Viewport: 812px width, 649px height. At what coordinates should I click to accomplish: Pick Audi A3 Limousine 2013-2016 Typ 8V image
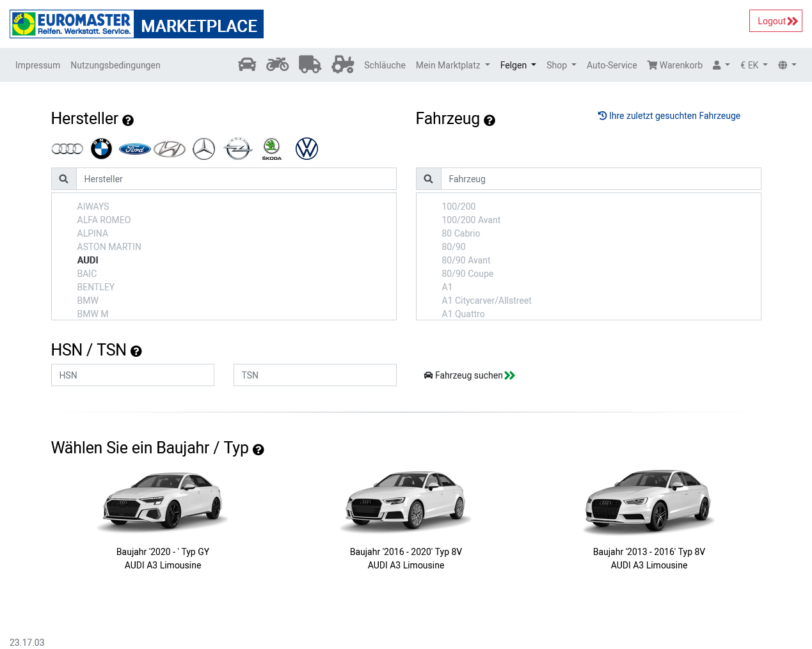click(x=649, y=501)
